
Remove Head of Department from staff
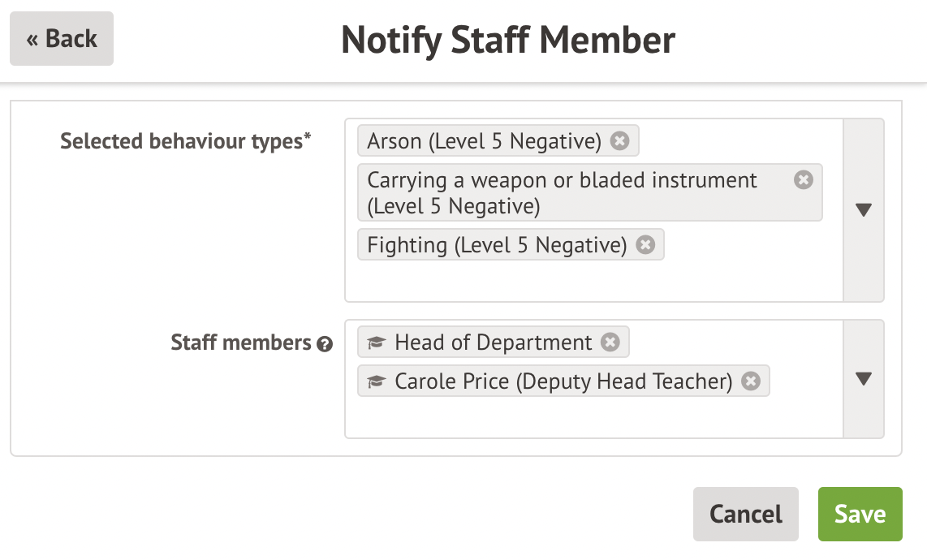coord(610,342)
